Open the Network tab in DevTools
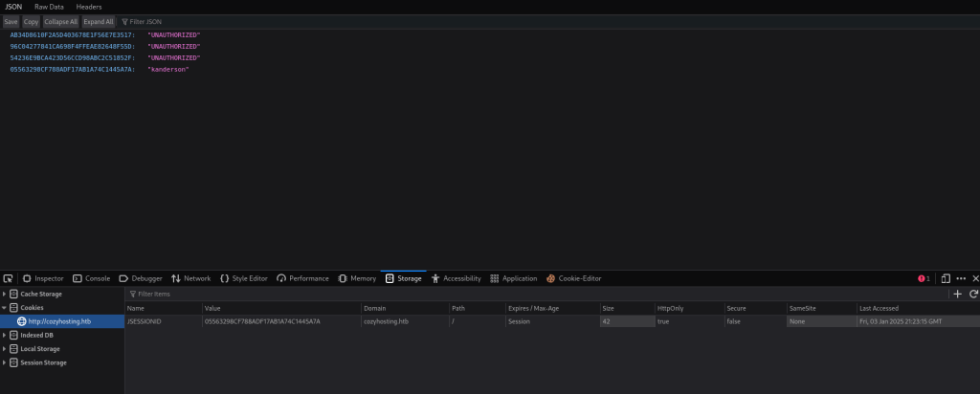This screenshot has width=980, height=394. (190, 278)
